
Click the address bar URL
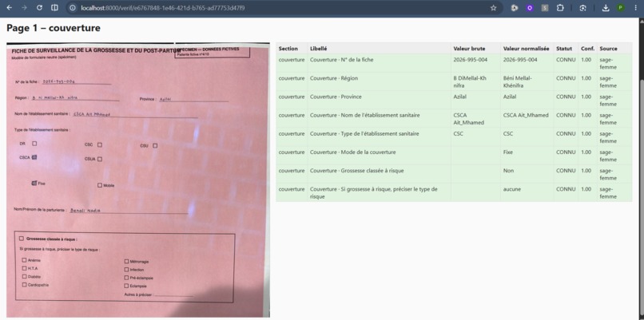coord(163,8)
